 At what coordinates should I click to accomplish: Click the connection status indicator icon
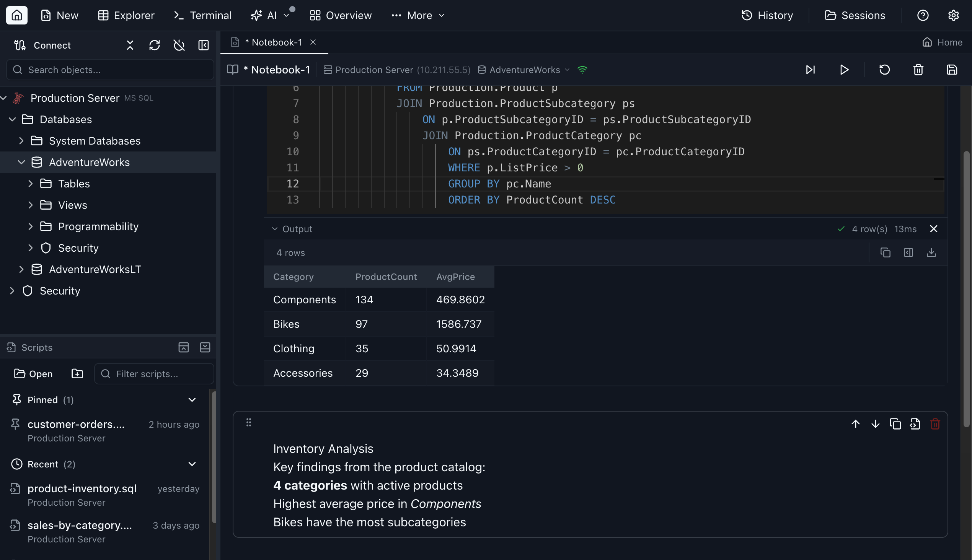(x=582, y=70)
